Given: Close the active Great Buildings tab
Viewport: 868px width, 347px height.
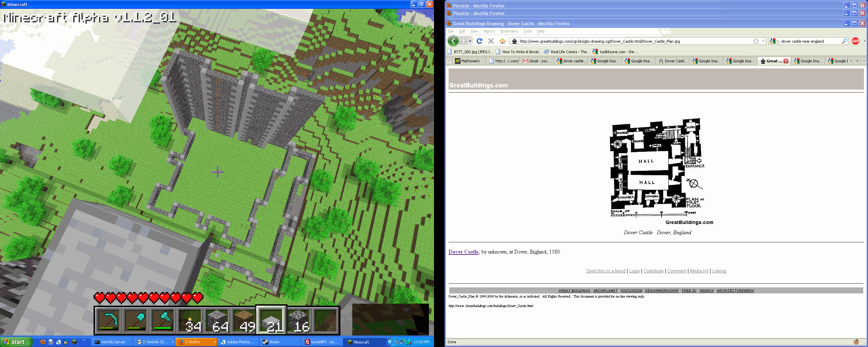Looking at the screenshot, I should point(786,61).
